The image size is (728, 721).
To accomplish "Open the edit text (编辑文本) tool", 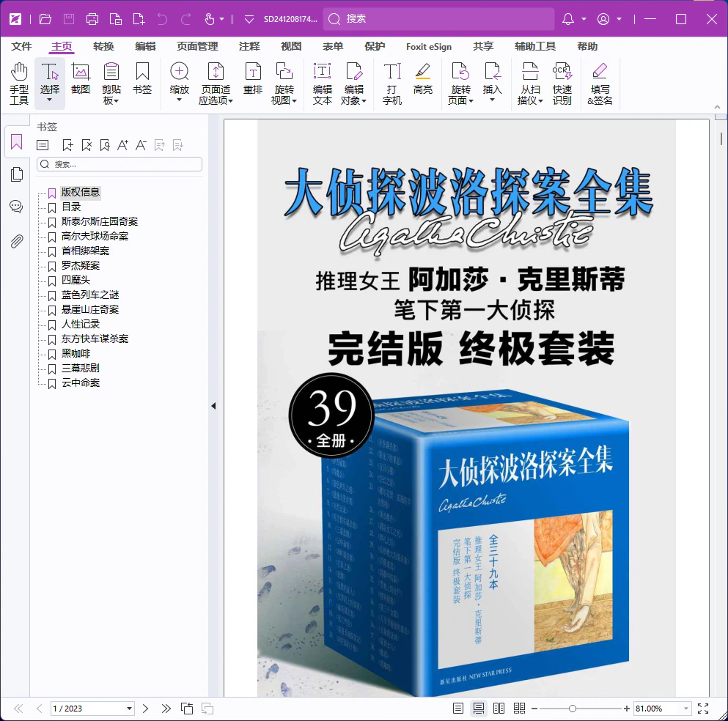I will (x=321, y=81).
